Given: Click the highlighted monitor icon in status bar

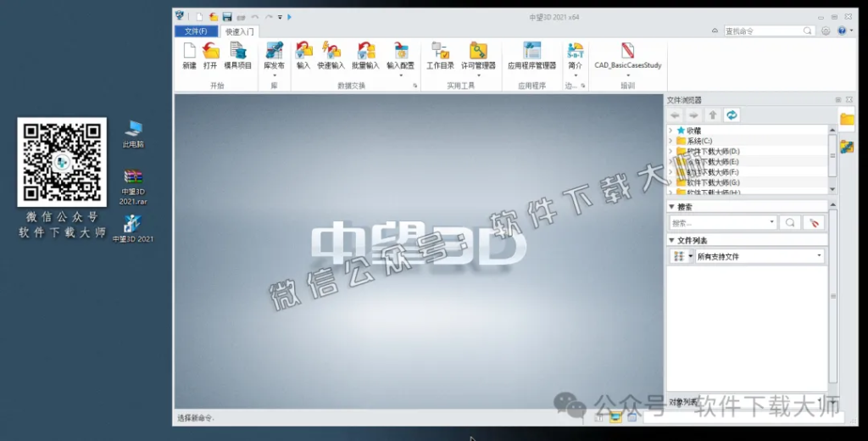Looking at the screenshot, I should (x=615, y=417).
